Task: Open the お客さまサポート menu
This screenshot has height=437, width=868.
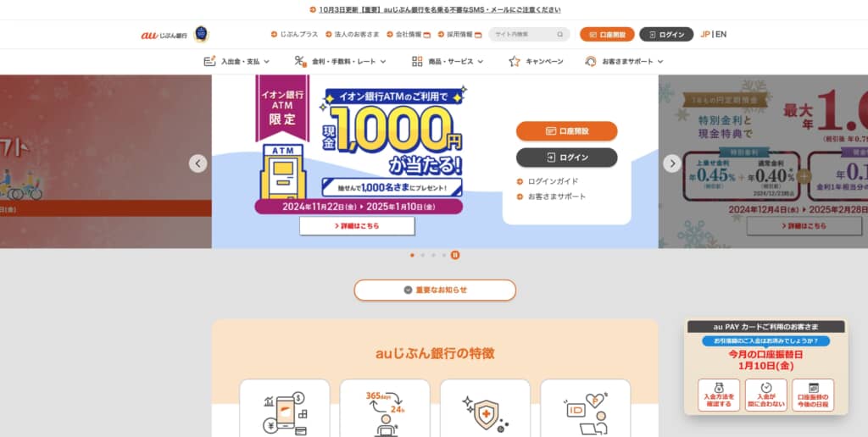Action: point(624,62)
